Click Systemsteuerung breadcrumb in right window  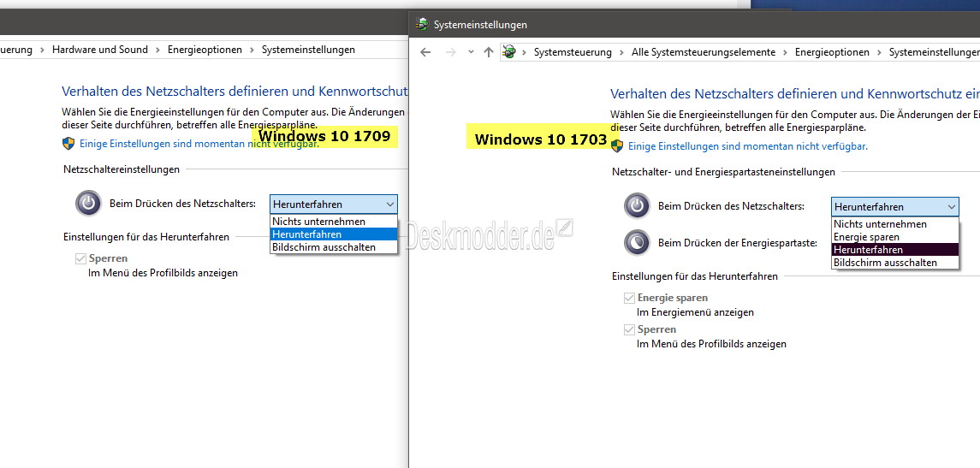[573, 52]
